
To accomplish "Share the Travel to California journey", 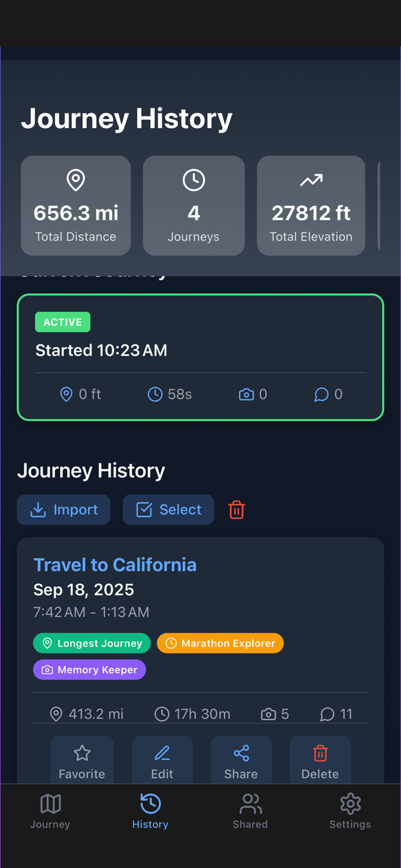I will pos(241,759).
